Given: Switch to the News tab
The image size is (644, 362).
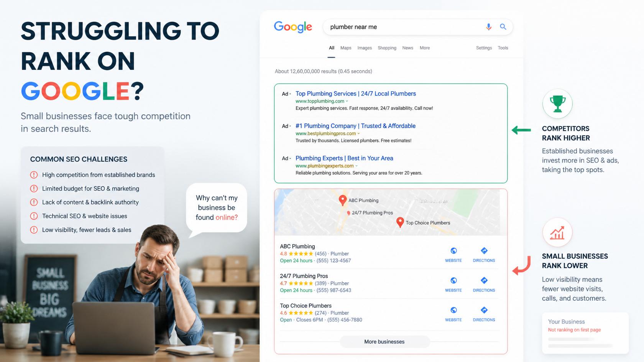Looking at the screenshot, I should click(408, 48).
